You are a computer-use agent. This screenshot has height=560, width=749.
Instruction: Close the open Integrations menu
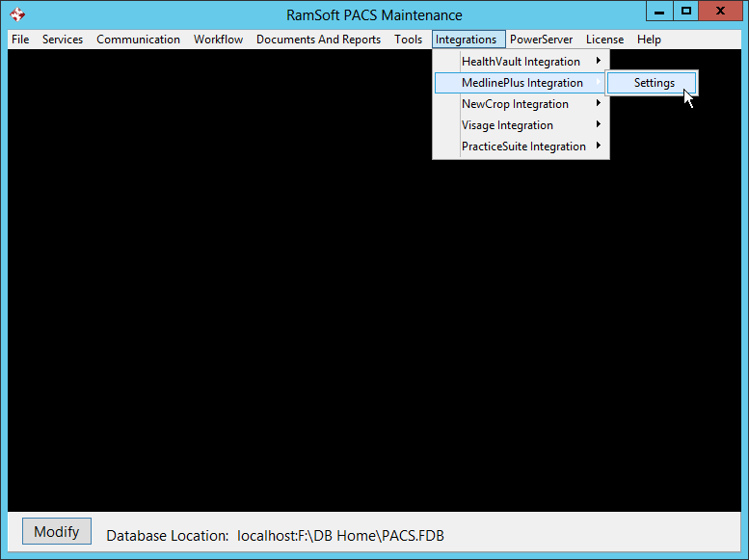pyautogui.click(x=467, y=40)
